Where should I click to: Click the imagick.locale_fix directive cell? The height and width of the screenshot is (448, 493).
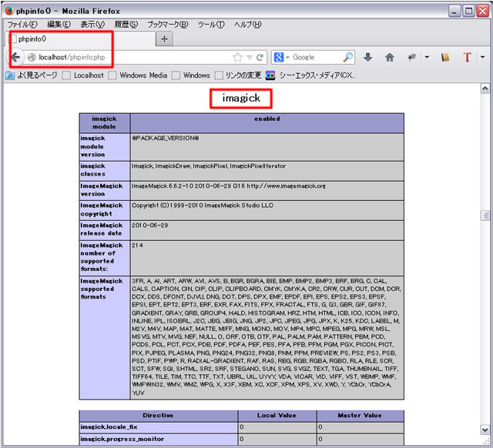pyautogui.click(x=159, y=427)
